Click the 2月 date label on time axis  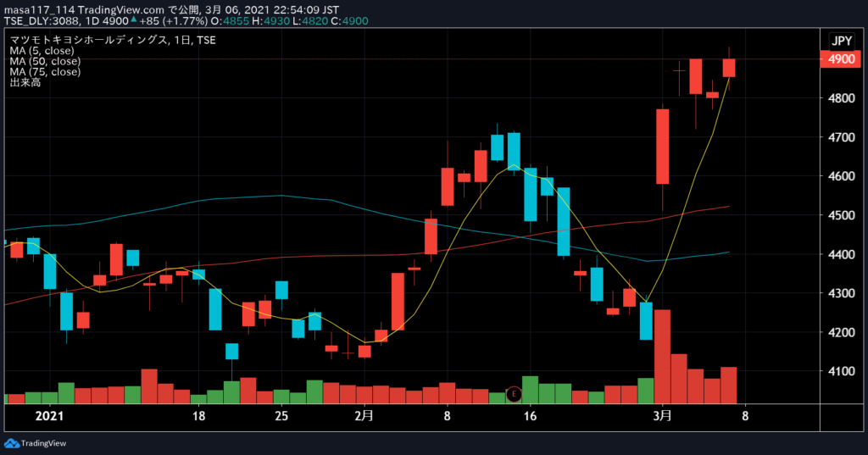364,416
